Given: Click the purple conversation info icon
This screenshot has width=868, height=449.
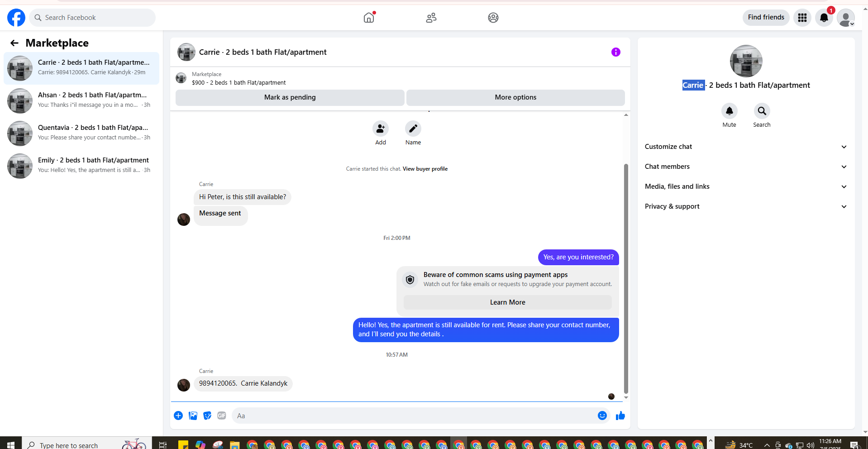Looking at the screenshot, I should [615, 52].
